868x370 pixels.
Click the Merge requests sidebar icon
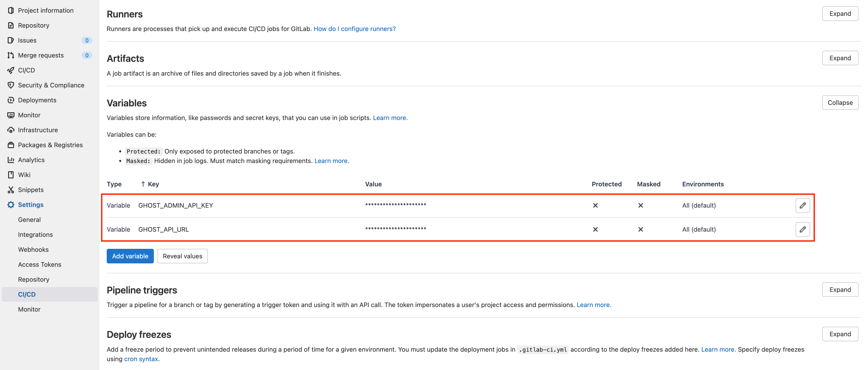11,55
